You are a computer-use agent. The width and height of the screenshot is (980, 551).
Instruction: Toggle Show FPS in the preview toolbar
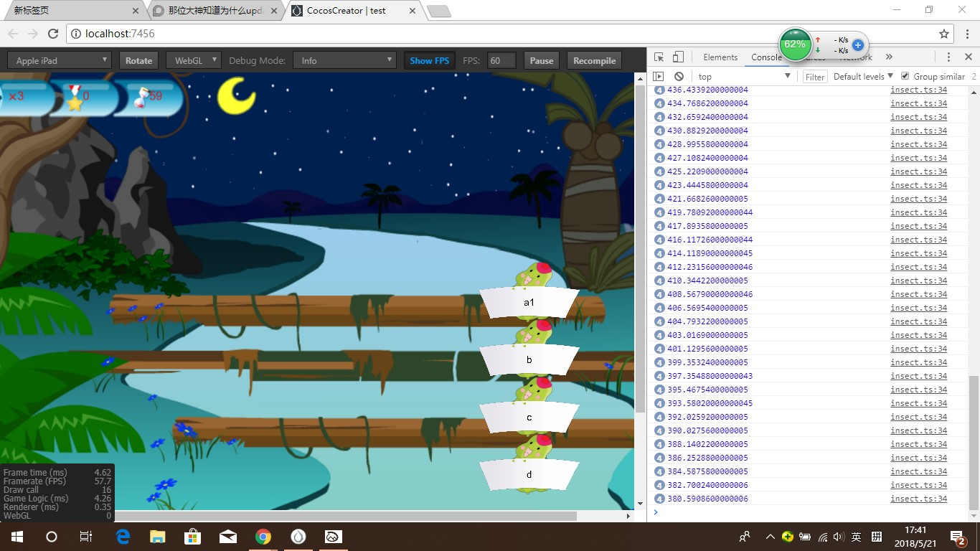pyautogui.click(x=430, y=61)
